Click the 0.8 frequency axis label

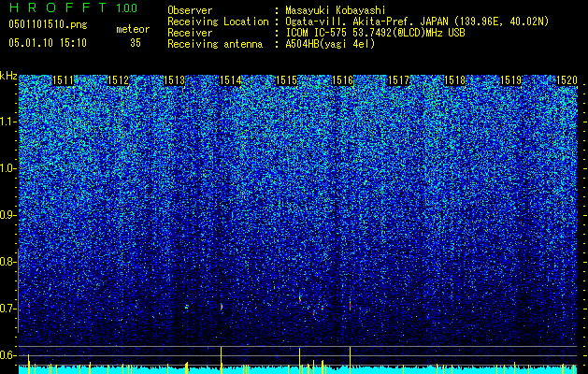point(7,262)
